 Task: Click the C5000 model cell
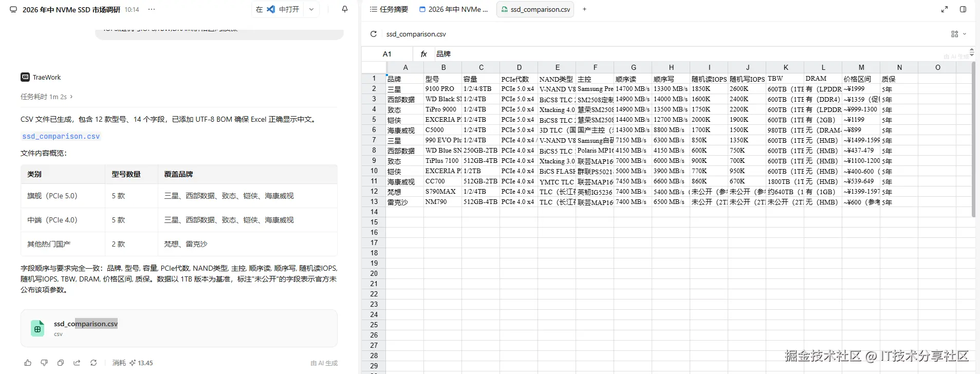(x=443, y=130)
